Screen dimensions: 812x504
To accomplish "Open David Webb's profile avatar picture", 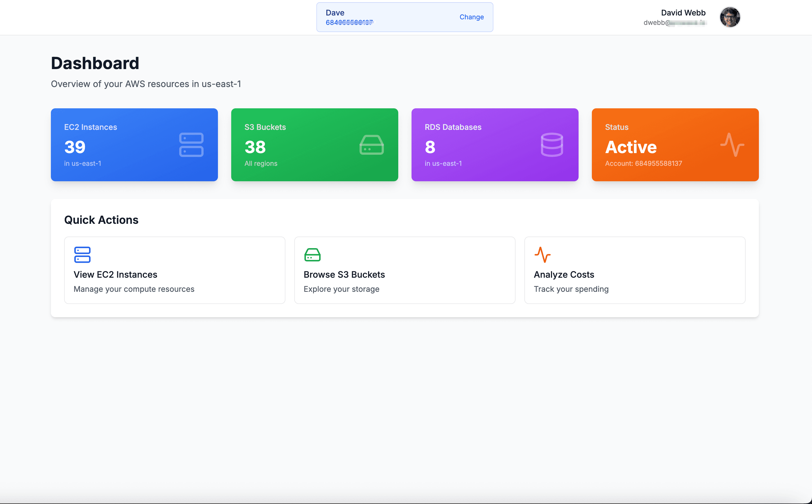I will click(x=730, y=17).
